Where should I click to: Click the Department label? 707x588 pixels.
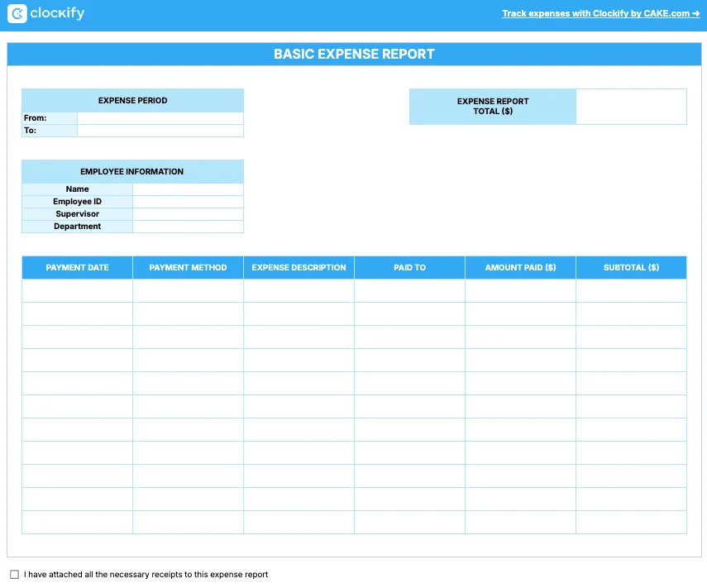click(77, 227)
